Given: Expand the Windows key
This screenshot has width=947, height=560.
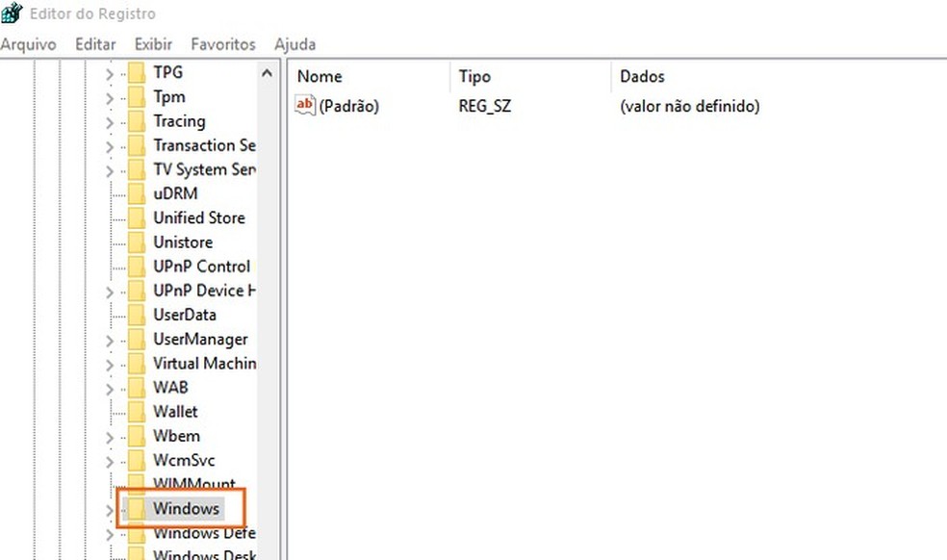Looking at the screenshot, I should click(109, 509).
